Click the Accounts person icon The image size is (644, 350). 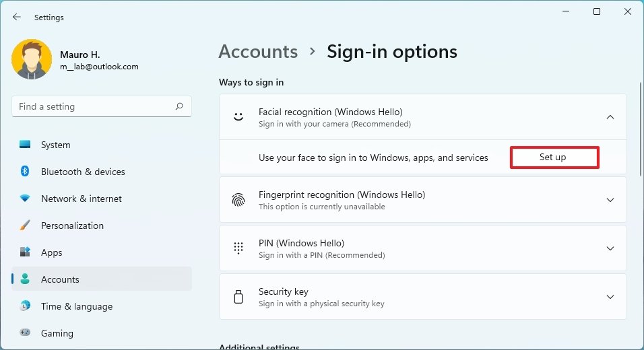25,279
